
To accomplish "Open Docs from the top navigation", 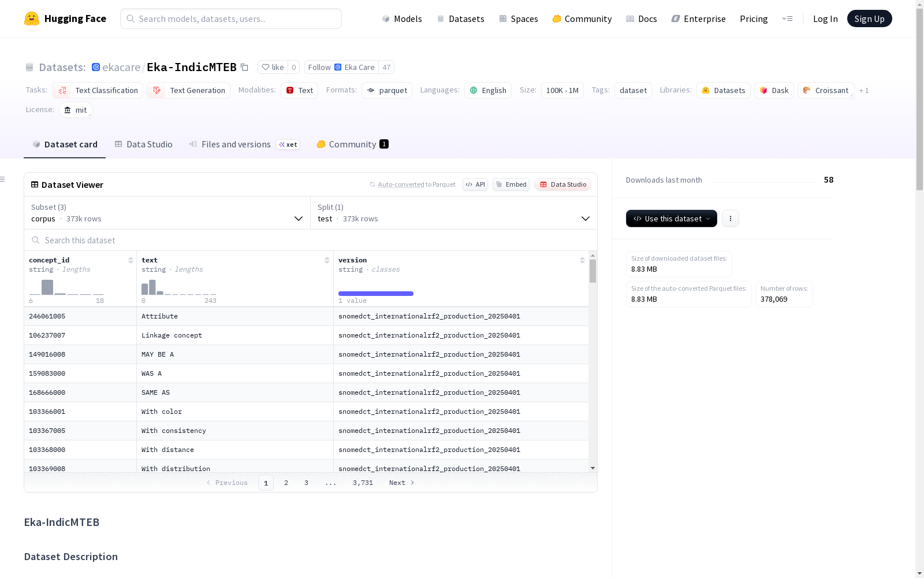I will (x=642, y=18).
